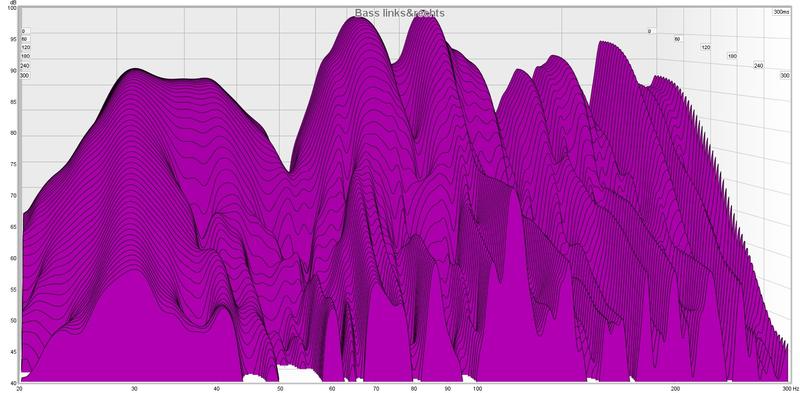Click the 20 tick on frequency axis
This screenshot has width=800, height=393.
coord(19,389)
